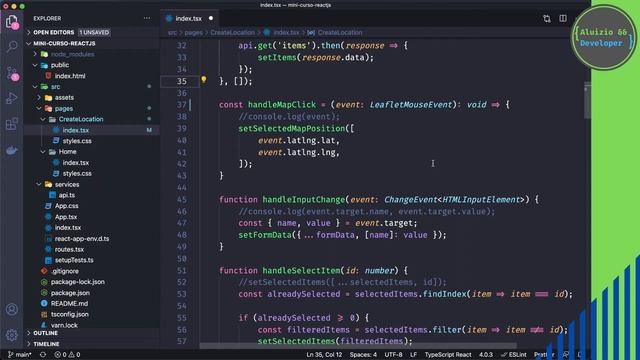Click the editor horizontal scrollbar
This screenshot has height=360, width=640.
pyautogui.click(x=358, y=346)
